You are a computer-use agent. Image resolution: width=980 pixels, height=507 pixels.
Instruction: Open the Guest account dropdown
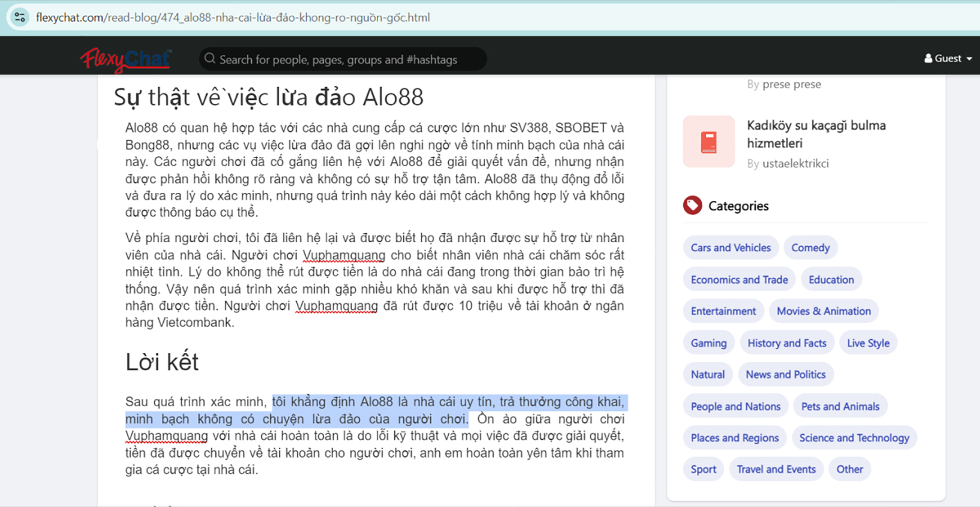click(x=948, y=58)
